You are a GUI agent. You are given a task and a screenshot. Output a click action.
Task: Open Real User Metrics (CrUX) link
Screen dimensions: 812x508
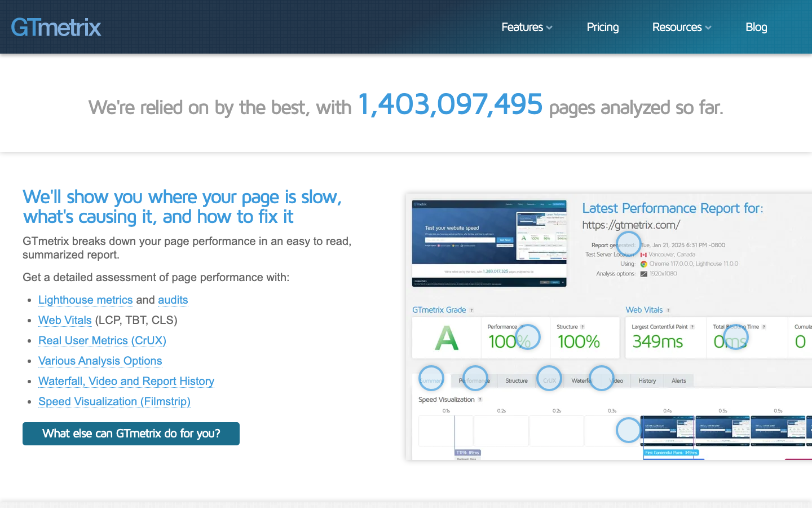(102, 340)
